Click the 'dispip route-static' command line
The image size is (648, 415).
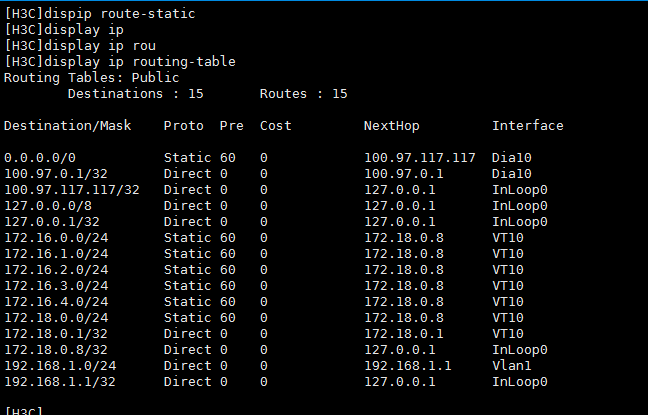100,14
